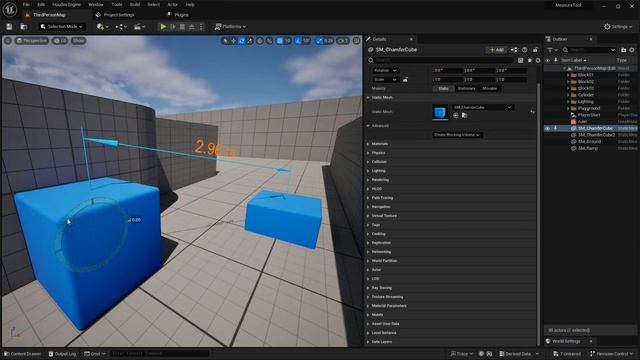Image resolution: width=640 pixels, height=360 pixels.
Task: Open the Create Blocking Volume dropdown
Action: (457, 135)
